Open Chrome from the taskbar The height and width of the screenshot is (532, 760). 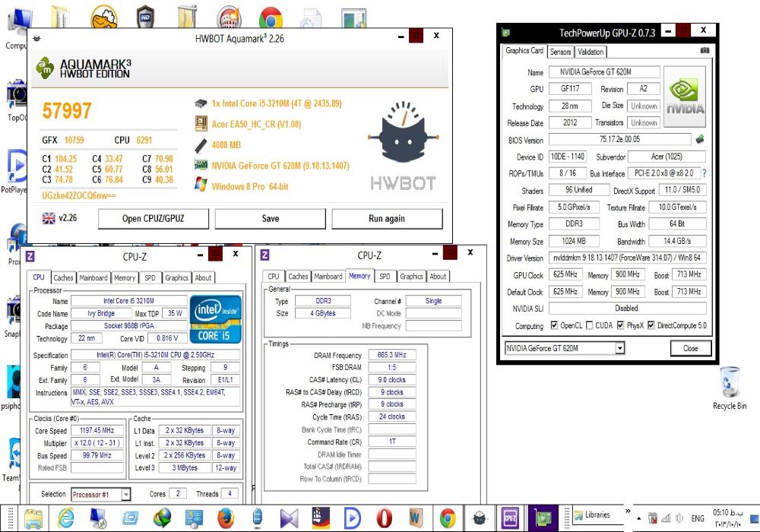click(448, 518)
